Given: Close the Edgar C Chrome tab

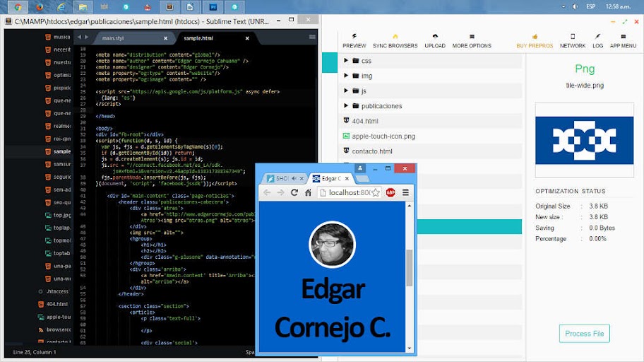Looking at the screenshot, I should tap(347, 179).
